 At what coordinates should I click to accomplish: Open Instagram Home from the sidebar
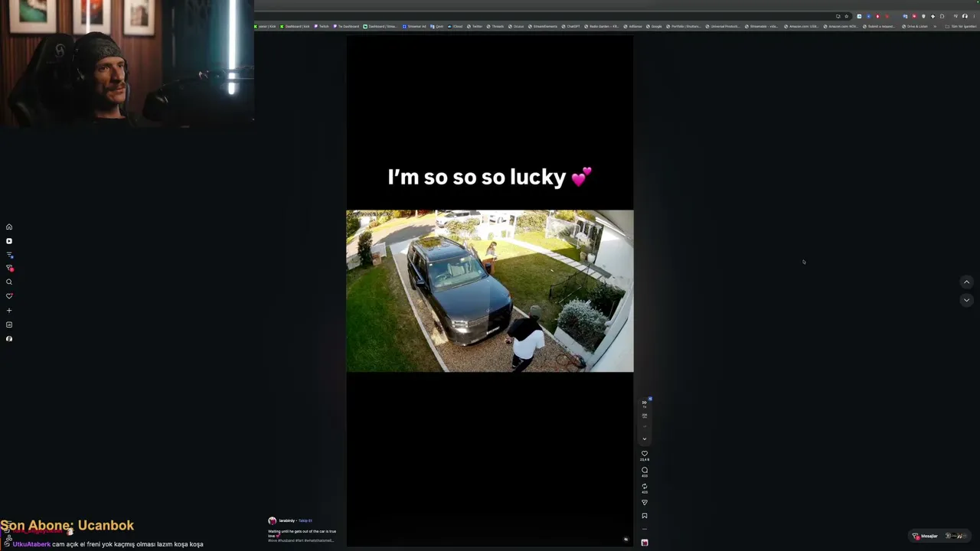pyautogui.click(x=9, y=227)
